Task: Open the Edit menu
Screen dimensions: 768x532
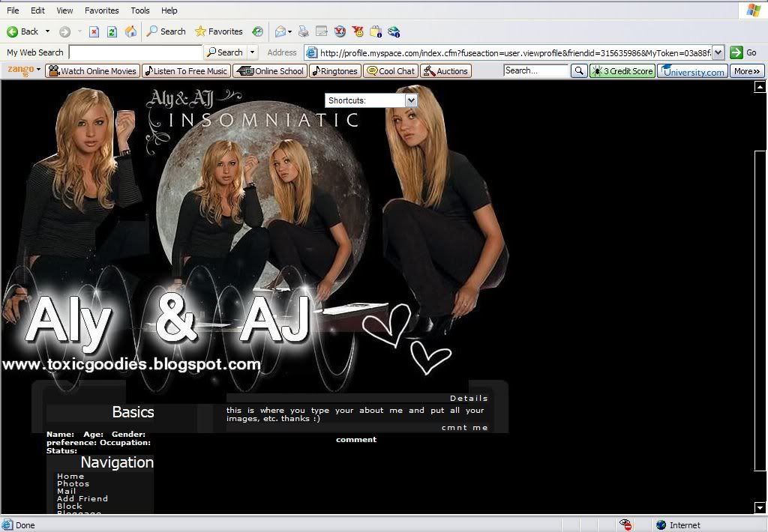Action: [37, 10]
